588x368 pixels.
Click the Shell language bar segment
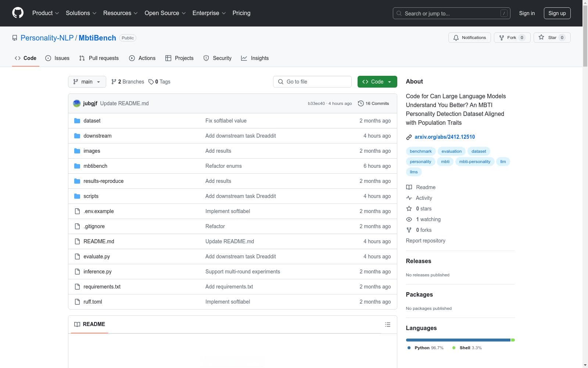tap(513, 340)
